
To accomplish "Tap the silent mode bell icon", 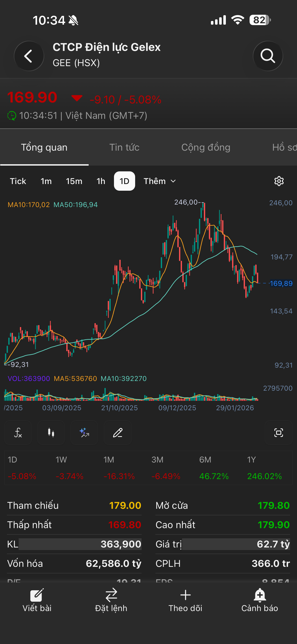I will [73, 20].
